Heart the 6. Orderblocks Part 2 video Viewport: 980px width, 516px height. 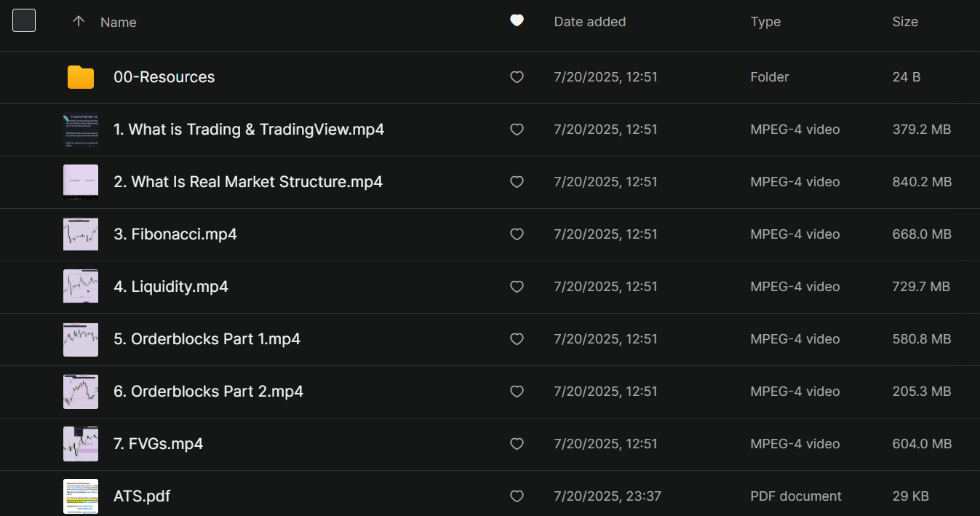(517, 392)
